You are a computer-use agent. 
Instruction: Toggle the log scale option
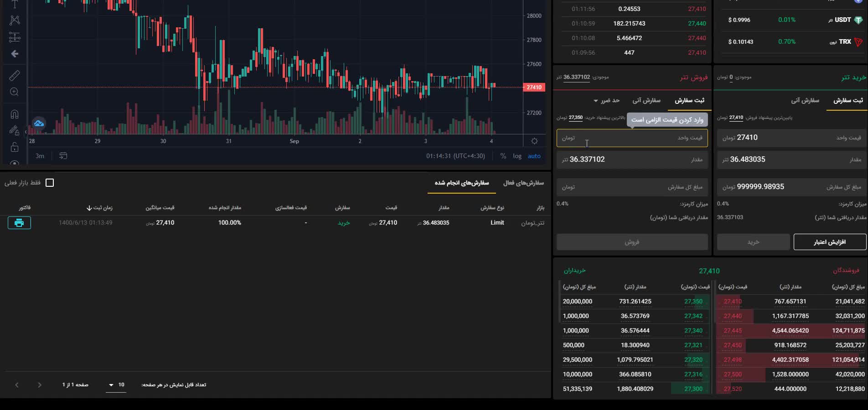click(517, 156)
